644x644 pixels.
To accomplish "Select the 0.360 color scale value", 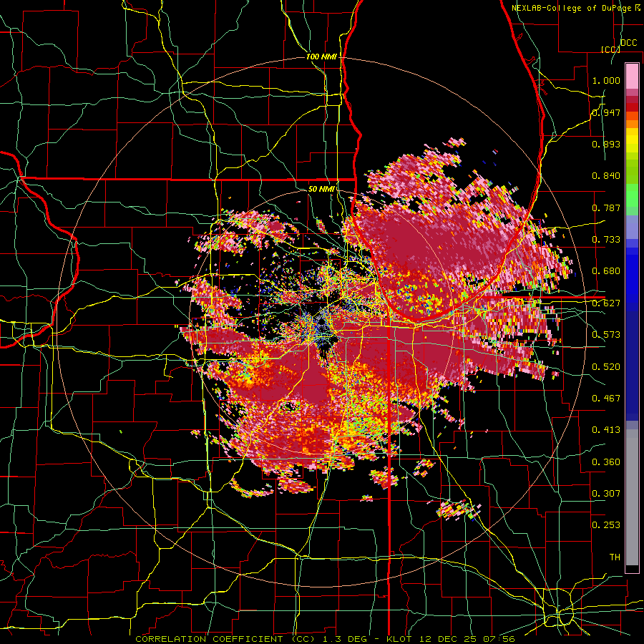I will click(606, 462).
